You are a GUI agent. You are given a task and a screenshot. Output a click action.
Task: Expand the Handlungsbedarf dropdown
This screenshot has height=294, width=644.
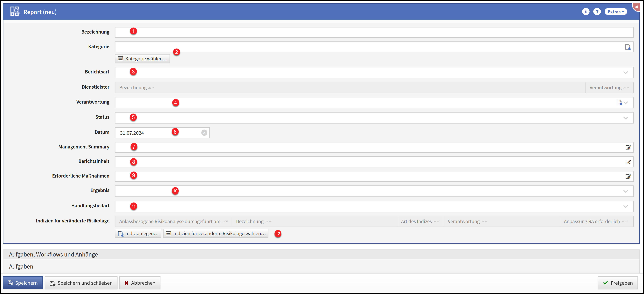(x=625, y=207)
